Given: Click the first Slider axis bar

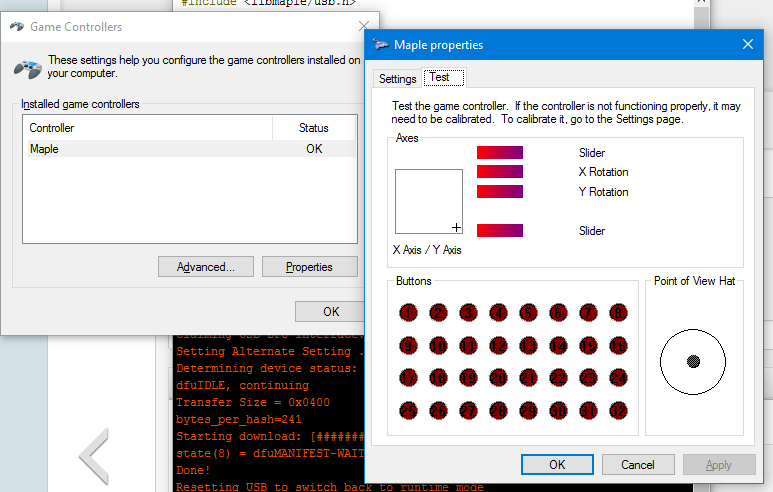Looking at the screenshot, I should pos(500,152).
